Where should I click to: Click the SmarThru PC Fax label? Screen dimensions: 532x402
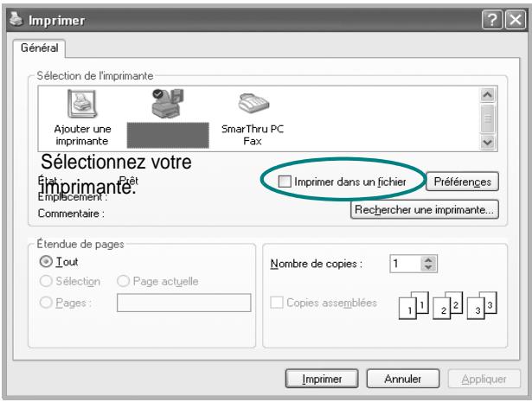pyautogui.click(x=253, y=135)
